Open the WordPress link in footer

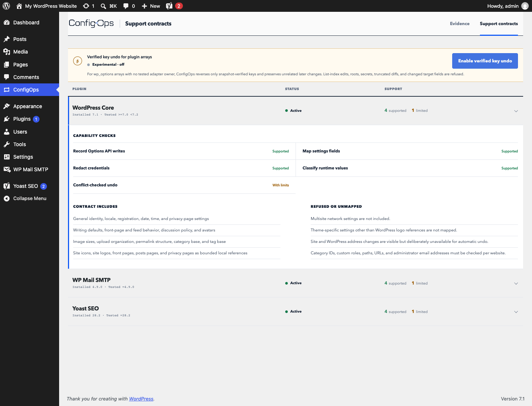click(141, 399)
